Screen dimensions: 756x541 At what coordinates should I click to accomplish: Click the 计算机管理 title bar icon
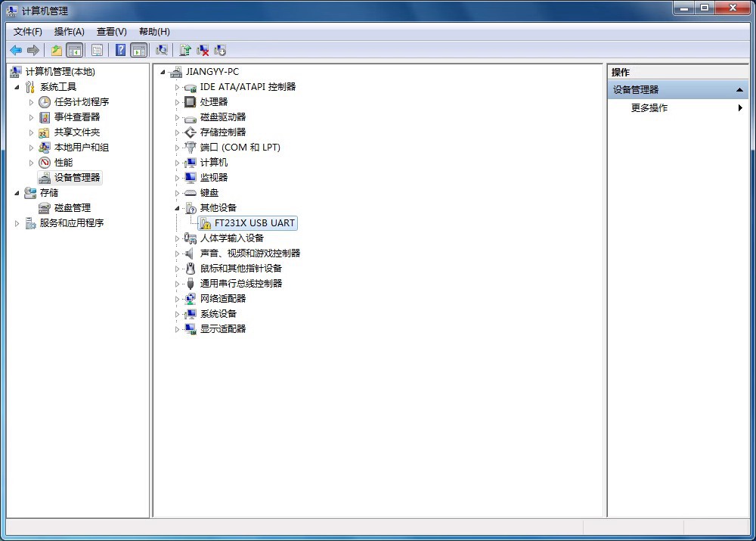click(13, 11)
